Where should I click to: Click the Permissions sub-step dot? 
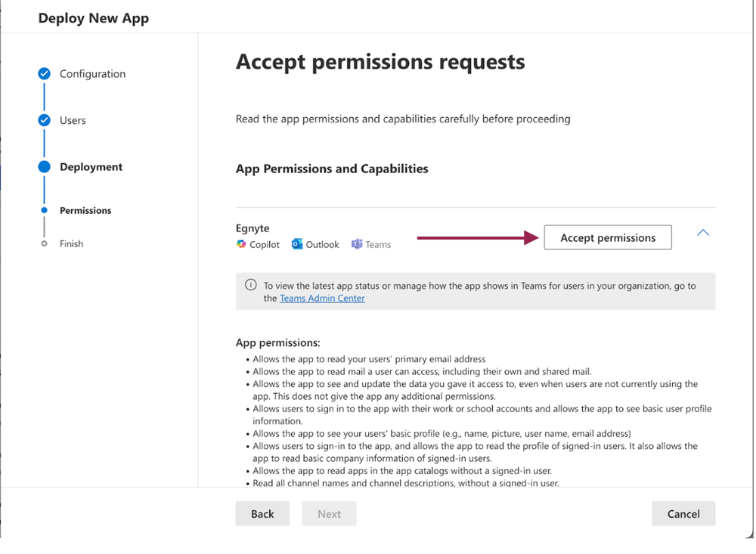pos(45,210)
